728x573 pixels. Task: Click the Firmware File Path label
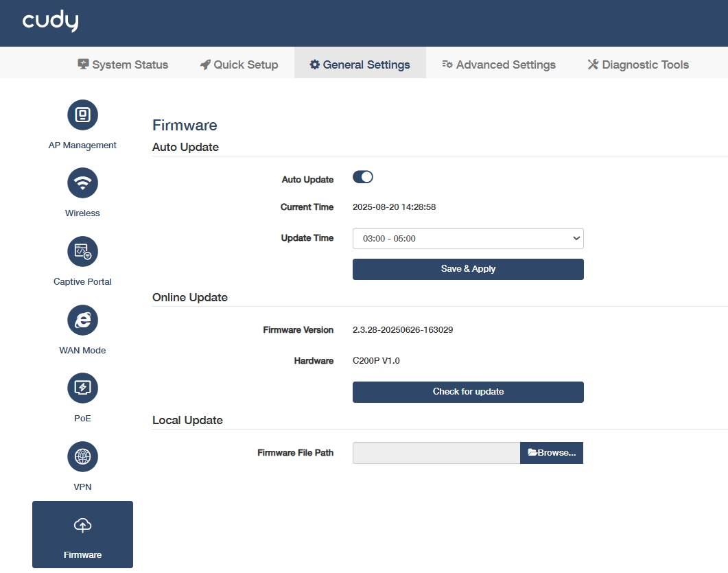pyautogui.click(x=296, y=452)
